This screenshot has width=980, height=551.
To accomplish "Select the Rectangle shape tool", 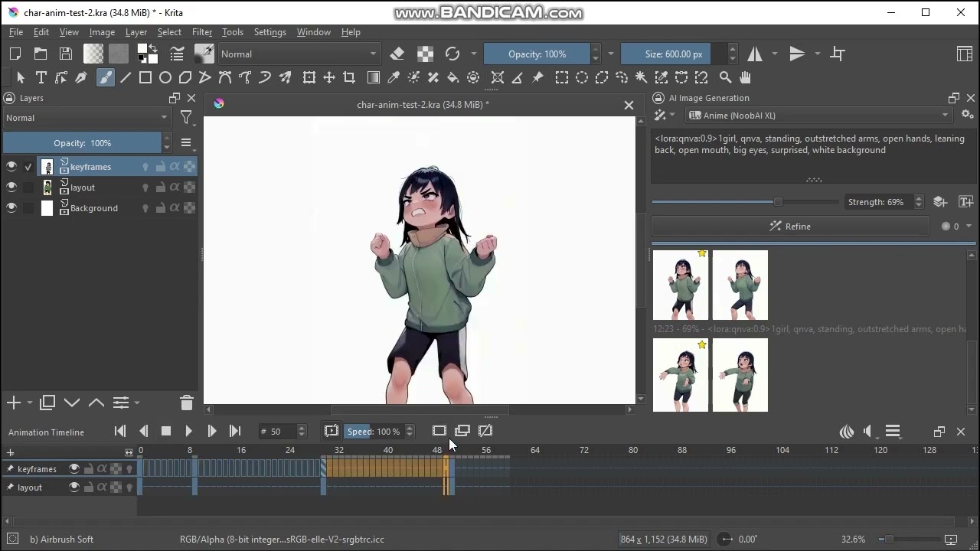I will [145, 77].
